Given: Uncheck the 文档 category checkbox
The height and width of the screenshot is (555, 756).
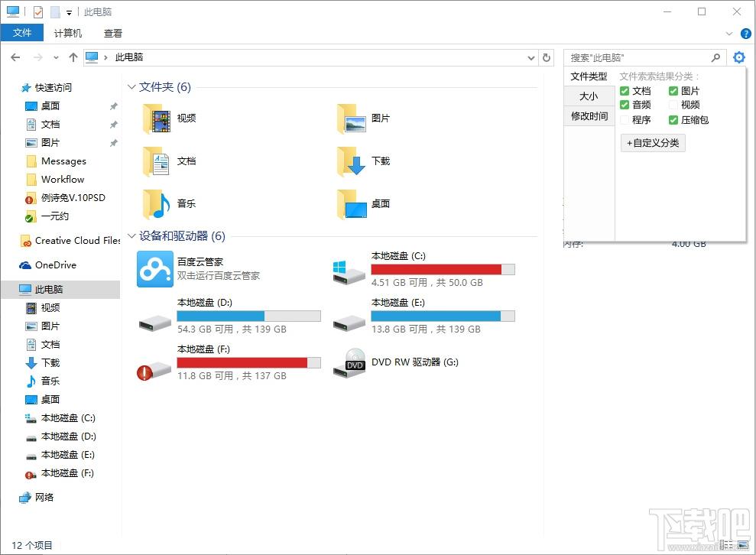Looking at the screenshot, I should click(625, 91).
